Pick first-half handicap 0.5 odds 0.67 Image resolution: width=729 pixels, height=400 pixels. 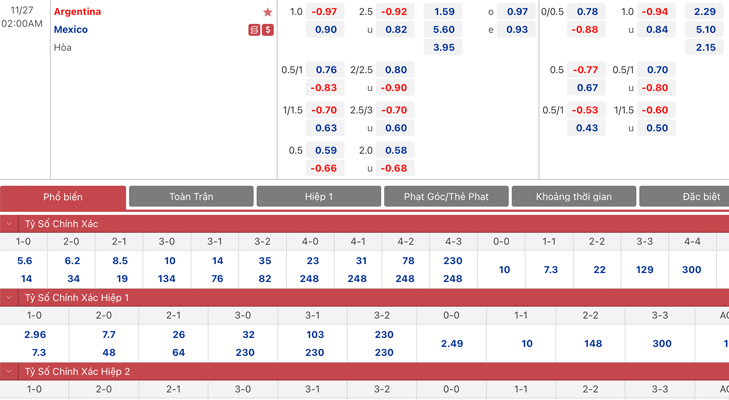pos(586,88)
